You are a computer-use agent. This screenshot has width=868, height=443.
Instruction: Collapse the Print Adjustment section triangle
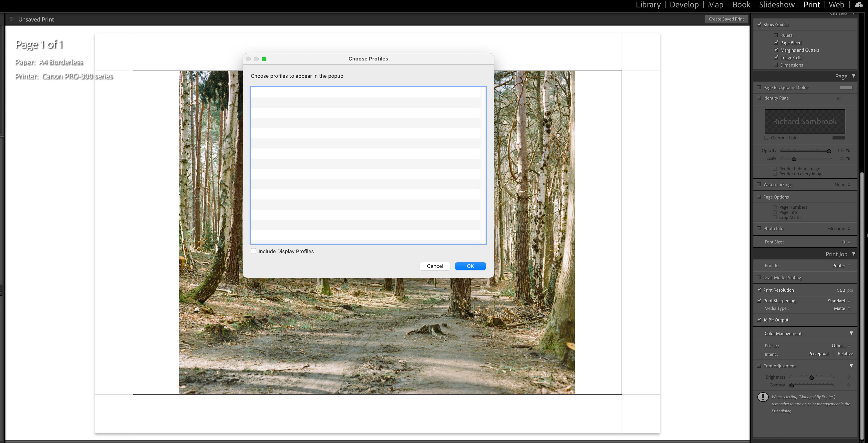click(x=851, y=366)
